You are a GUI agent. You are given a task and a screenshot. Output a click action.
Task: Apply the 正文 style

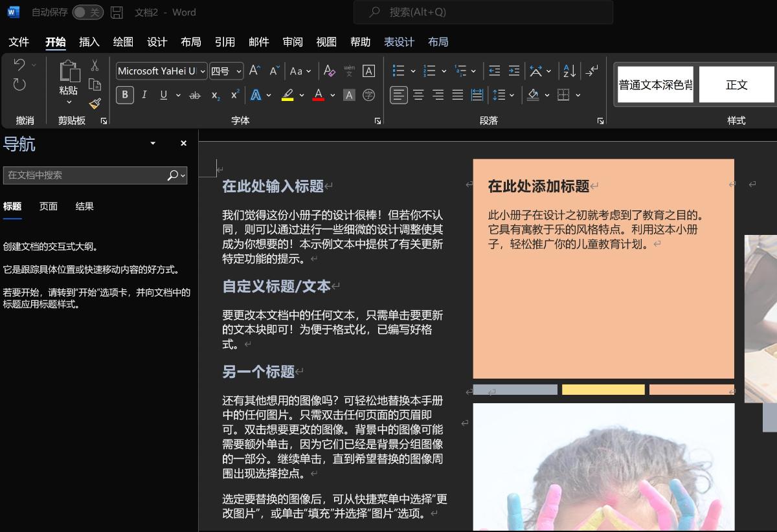pos(737,85)
